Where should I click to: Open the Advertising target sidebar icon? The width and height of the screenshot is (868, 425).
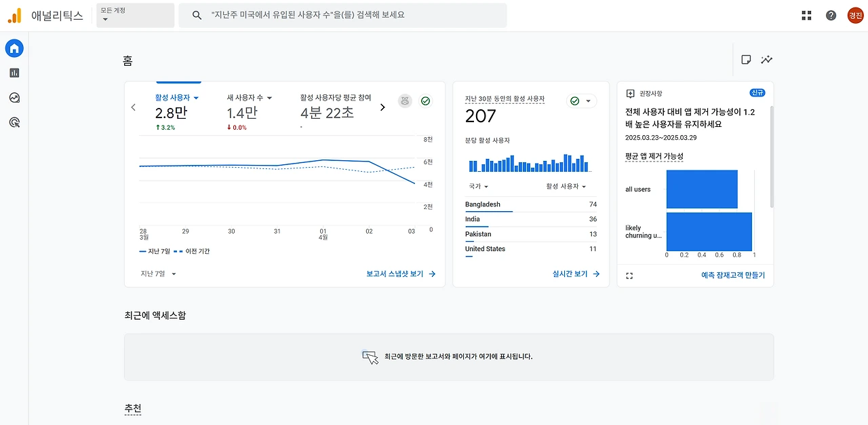coord(14,122)
